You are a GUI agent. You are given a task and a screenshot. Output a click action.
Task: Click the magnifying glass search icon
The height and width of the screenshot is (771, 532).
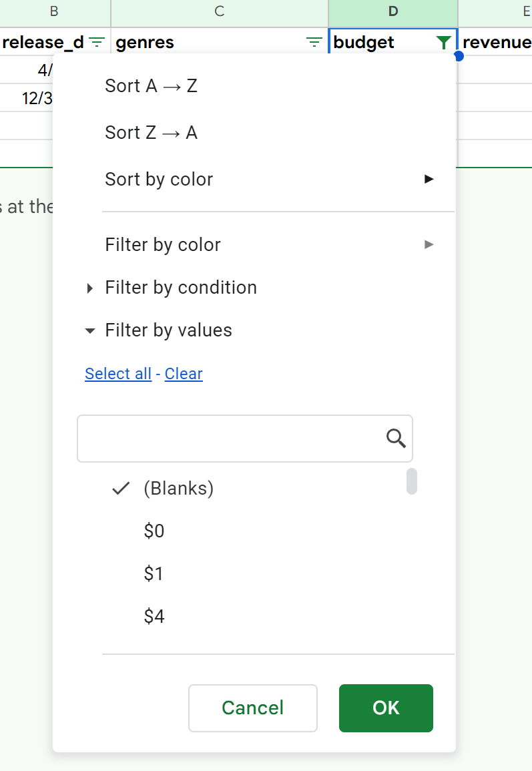click(x=396, y=439)
